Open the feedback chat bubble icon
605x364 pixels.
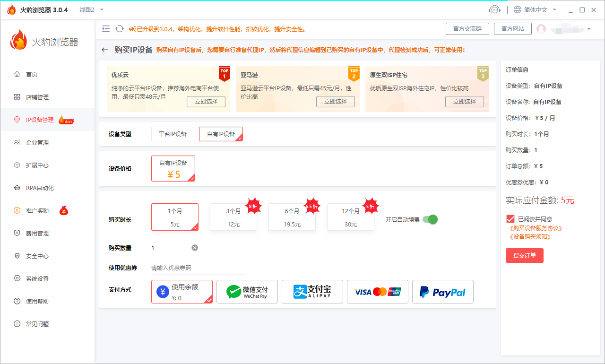pos(495,9)
